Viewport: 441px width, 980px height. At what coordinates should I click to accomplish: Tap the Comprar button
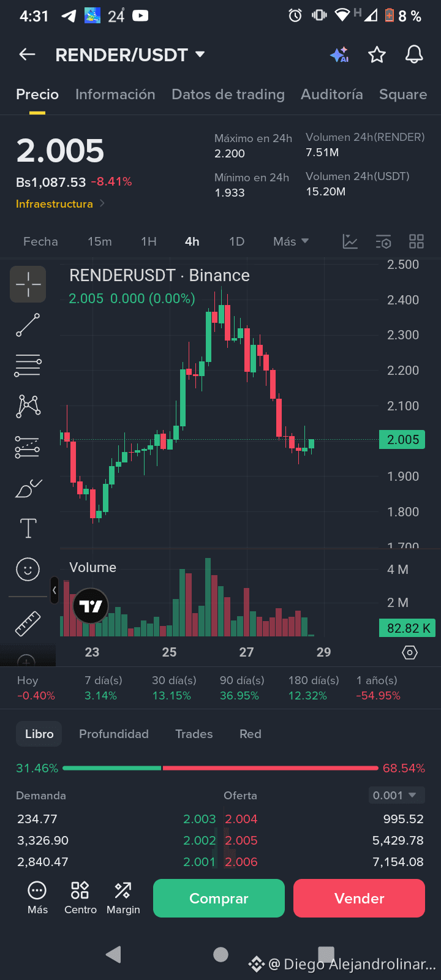pyautogui.click(x=219, y=898)
